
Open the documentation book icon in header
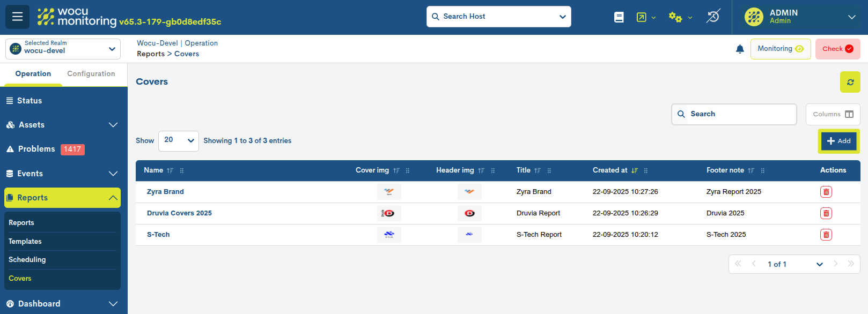click(619, 17)
